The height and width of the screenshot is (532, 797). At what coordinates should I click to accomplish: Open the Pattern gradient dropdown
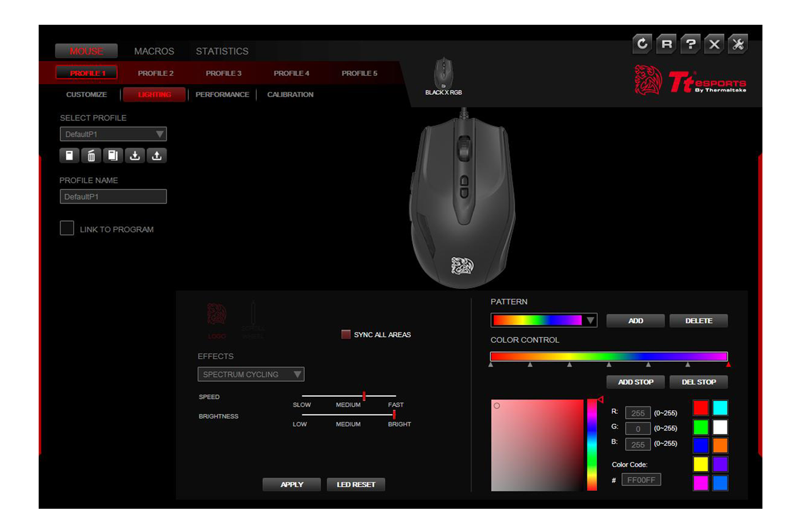[543, 321]
